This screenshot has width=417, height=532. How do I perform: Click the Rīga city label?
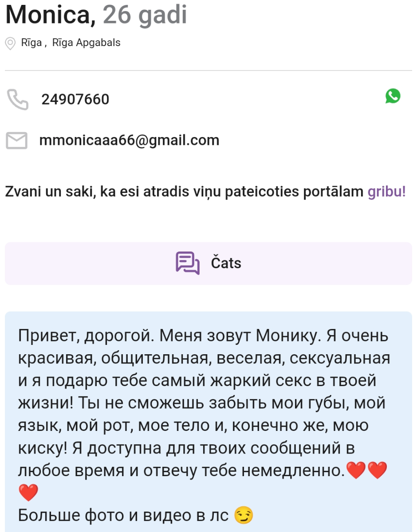click(31, 43)
